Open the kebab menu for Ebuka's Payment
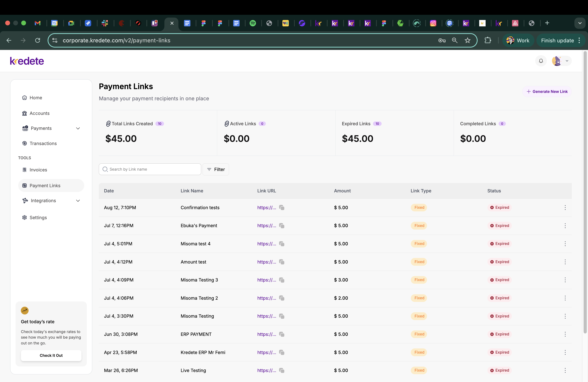This screenshot has width=588, height=382. click(565, 226)
